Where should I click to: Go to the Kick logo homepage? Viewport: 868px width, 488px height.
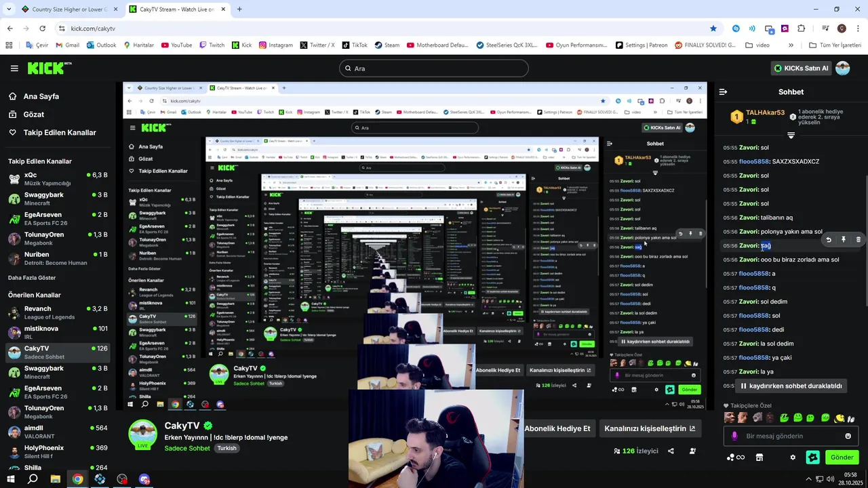pos(49,68)
